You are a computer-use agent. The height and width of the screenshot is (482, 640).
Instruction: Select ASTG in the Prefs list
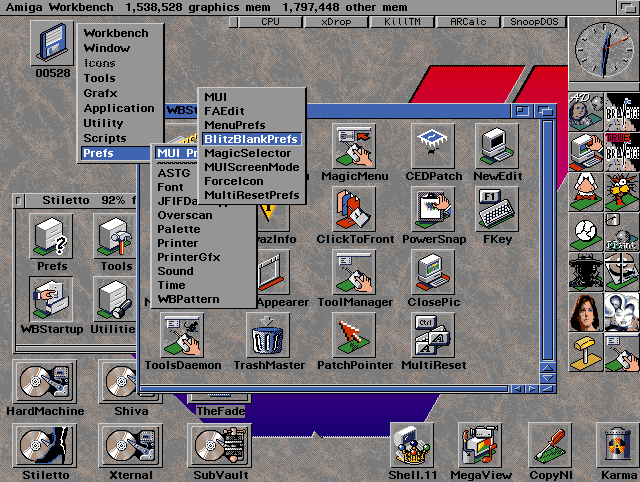point(174,173)
